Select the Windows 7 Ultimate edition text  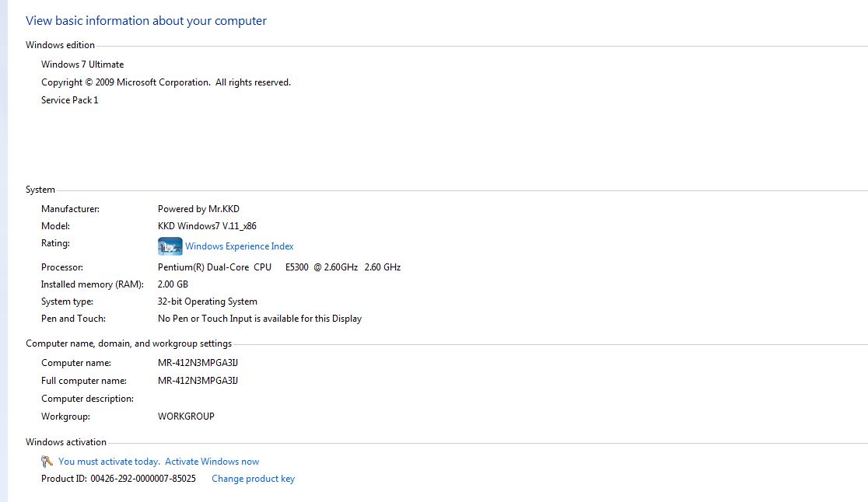point(82,64)
